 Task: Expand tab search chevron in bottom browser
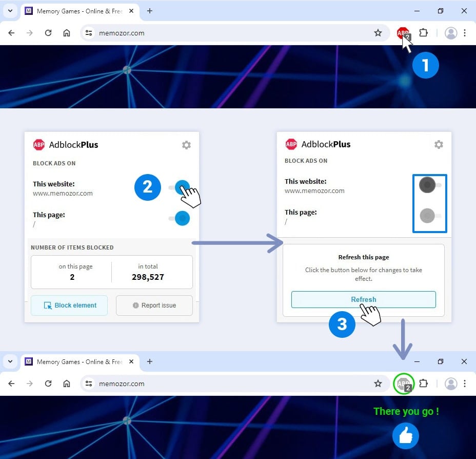click(10, 361)
